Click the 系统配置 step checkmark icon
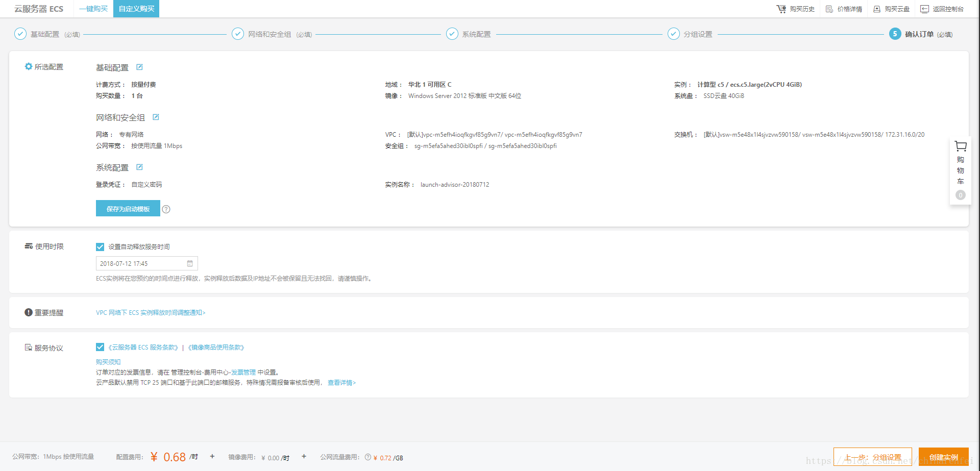Screen dimensions: 980x471 pos(452,34)
